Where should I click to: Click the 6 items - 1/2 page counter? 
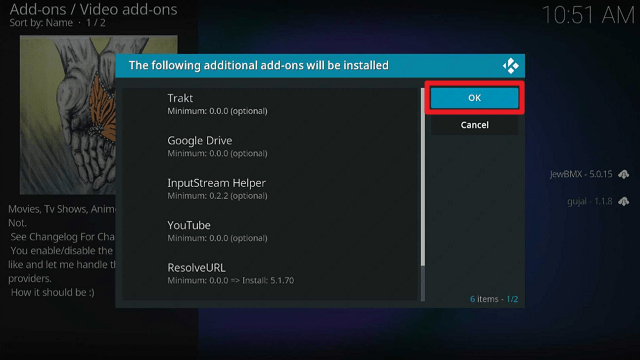tap(494, 299)
